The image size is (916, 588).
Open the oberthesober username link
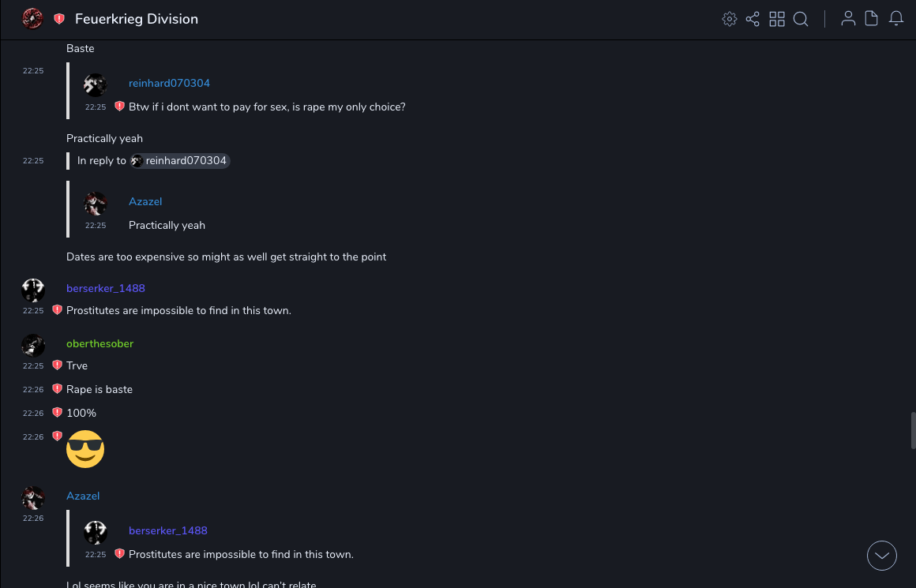pos(99,344)
